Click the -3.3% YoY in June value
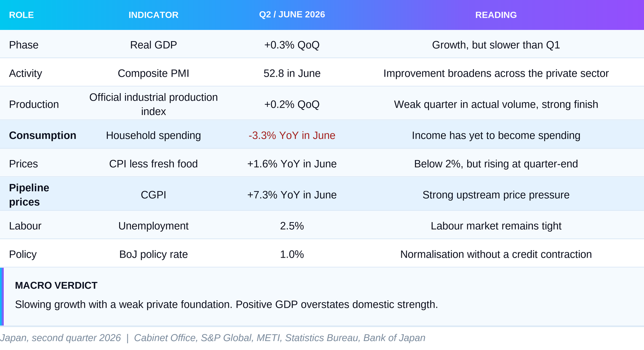This screenshot has height=350, width=644. [x=292, y=135]
